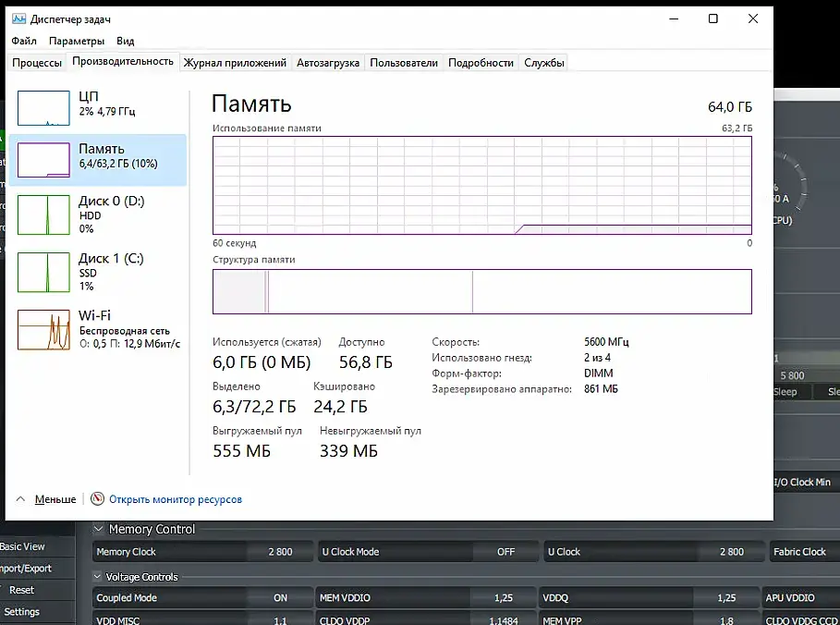The image size is (840, 625).
Task: Switch to the Процессы tab
Action: pyautogui.click(x=37, y=63)
